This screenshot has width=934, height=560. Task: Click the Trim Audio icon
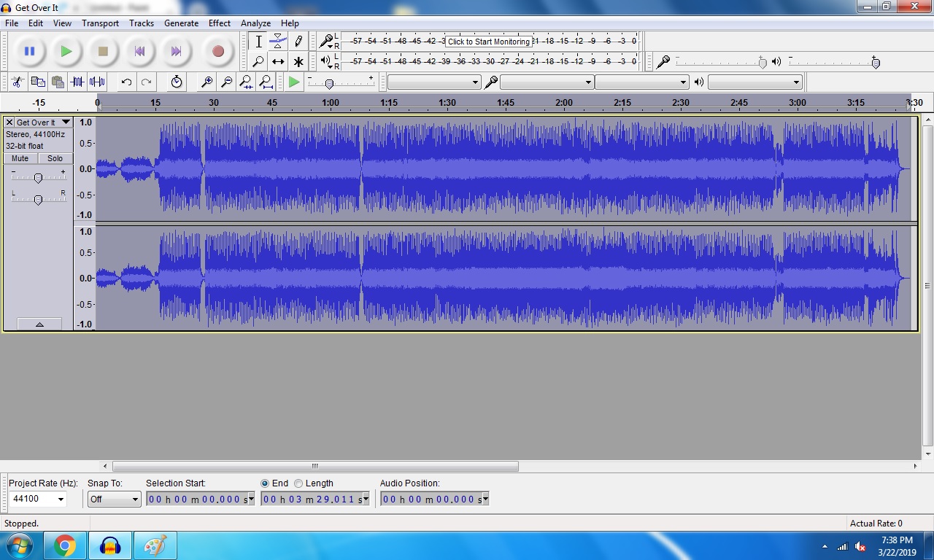coord(77,82)
